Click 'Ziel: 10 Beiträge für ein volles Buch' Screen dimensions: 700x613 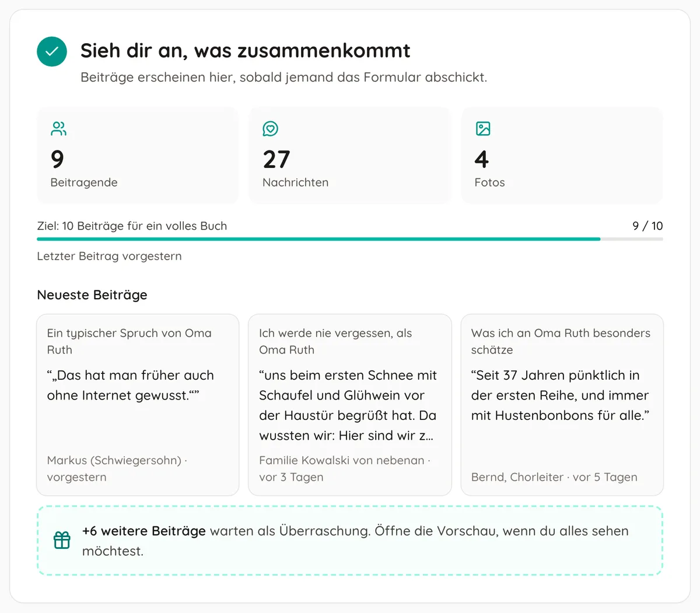click(132, 226)
